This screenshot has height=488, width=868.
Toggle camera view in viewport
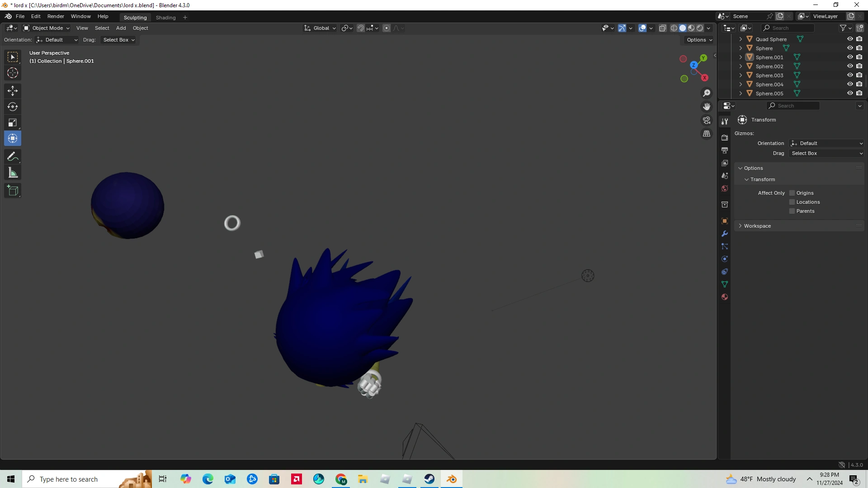(x=707, y=120)
